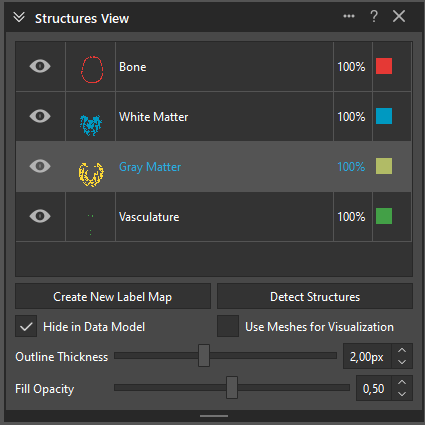Viewport: 425px width, 425px height.
Task: Click the Fill Opacity slider handle
Action: (232, 388)
